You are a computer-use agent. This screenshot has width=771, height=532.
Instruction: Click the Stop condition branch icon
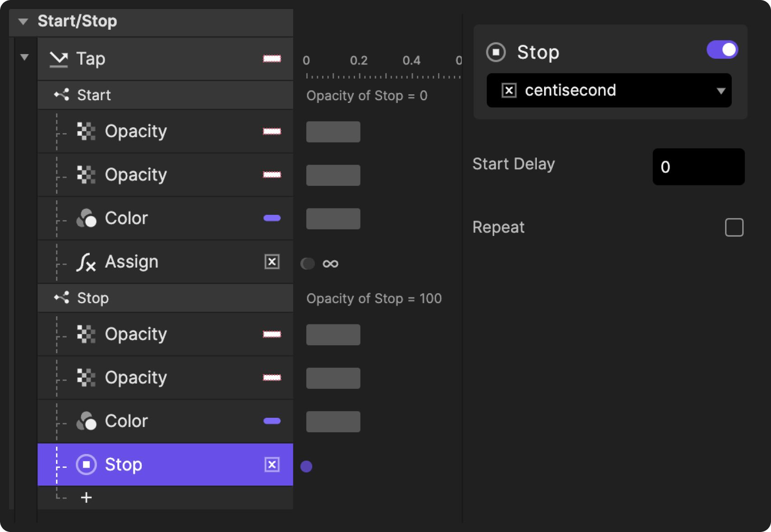point(61,298)
